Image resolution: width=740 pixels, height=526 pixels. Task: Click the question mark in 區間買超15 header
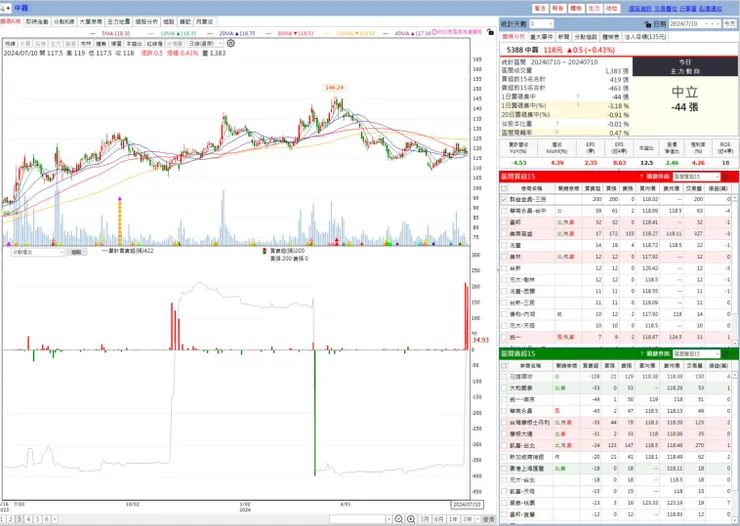[641, 176]
